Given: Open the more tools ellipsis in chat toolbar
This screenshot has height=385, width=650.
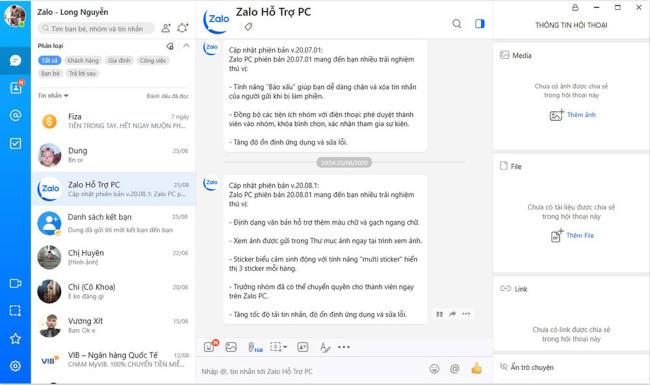Looking at the screenshot, I should (x=344, y=347).
